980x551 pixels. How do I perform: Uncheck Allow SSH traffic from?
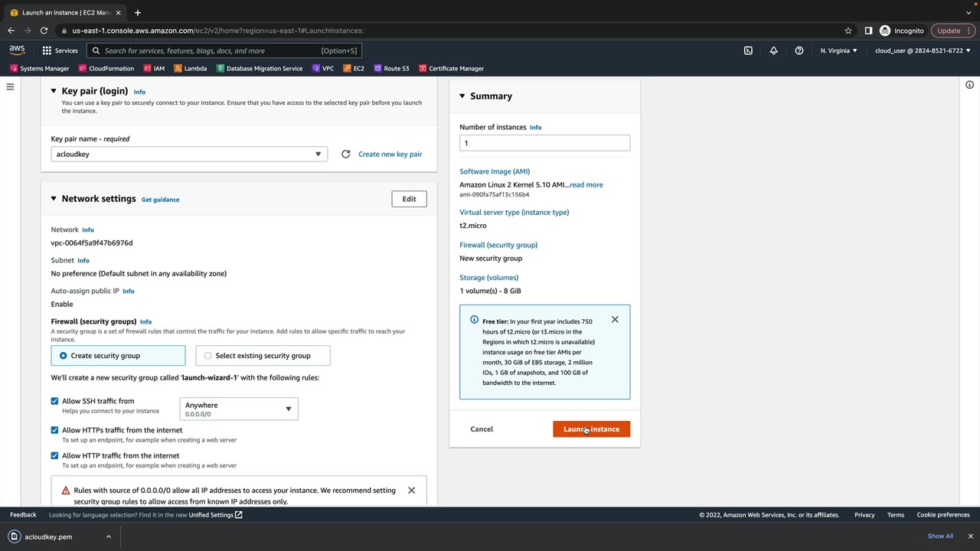[x=54, y=401]
